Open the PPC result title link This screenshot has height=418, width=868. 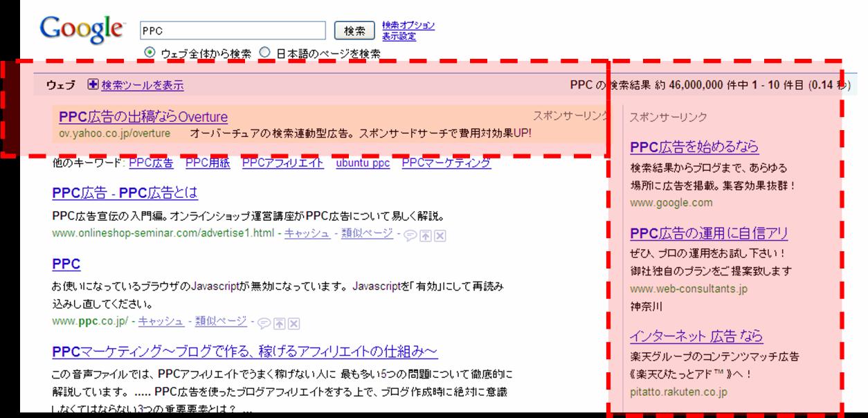[x=66, y=264]
